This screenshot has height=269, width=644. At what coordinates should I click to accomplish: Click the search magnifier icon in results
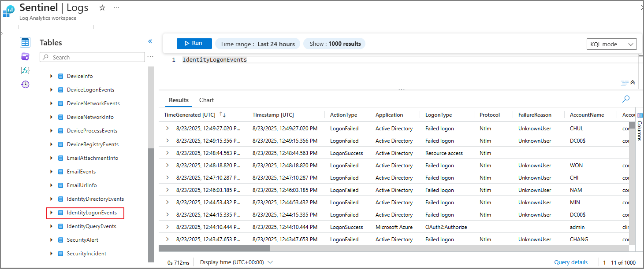626,99
